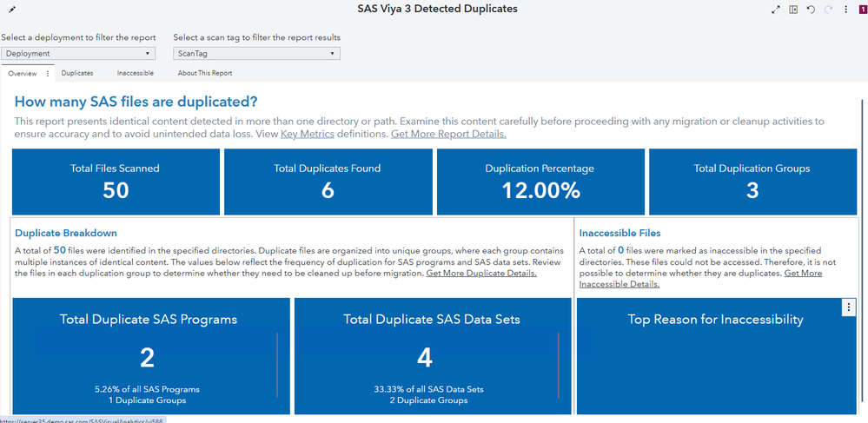Click Get More Duplicate Details link
This screenshot has height=423, width=868.
click(481, 273)
